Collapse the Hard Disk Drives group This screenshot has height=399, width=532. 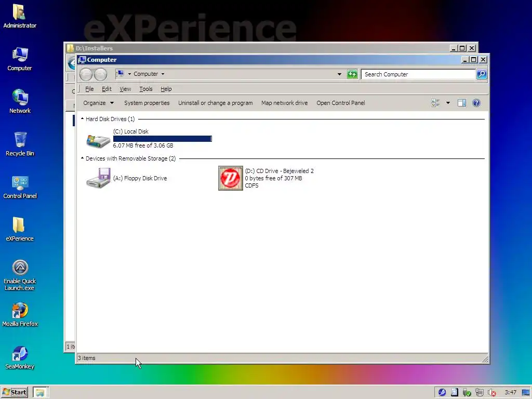tap(82, 119)
